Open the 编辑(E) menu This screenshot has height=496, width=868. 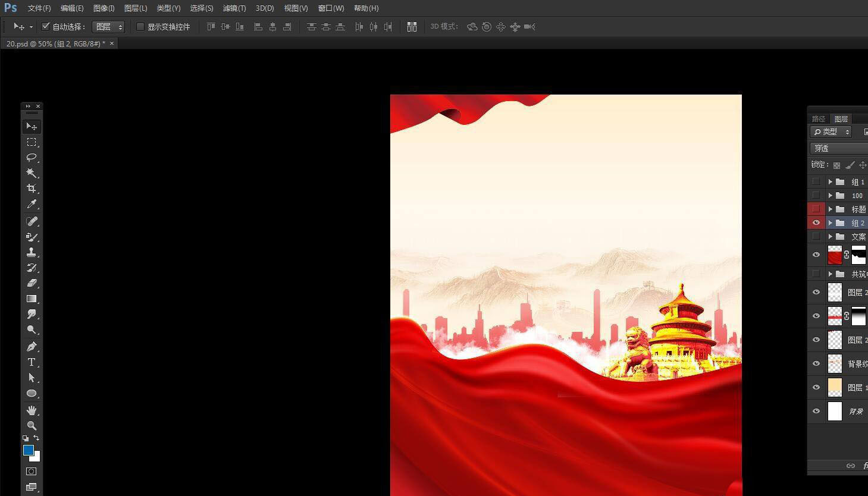(x=72, y=8)
